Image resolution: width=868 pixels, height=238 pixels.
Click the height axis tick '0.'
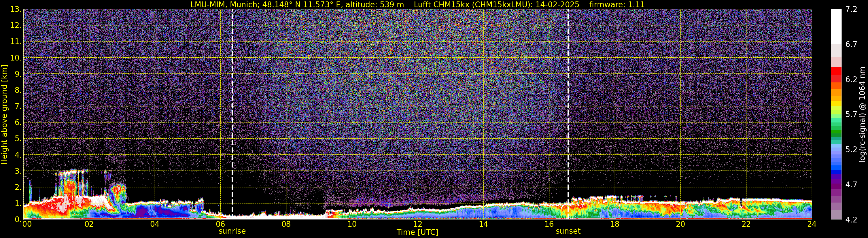pos(18,220)
